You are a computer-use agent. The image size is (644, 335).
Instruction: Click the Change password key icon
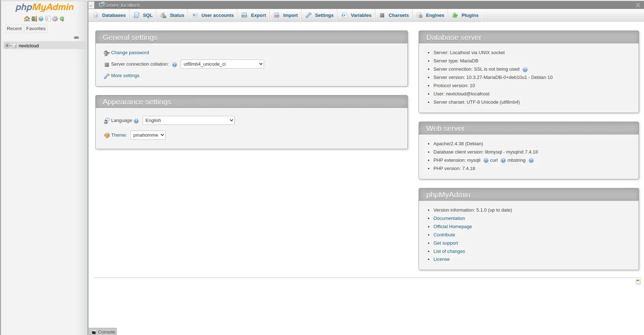click(106, 53)
